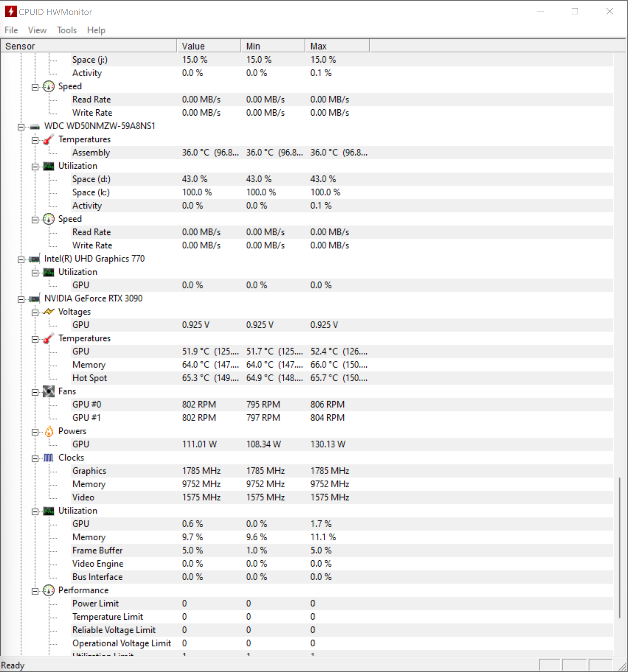The height and width of the screenshot is (672, 628).
Task: Open the Help menu
Action: [x=96, y=30]
